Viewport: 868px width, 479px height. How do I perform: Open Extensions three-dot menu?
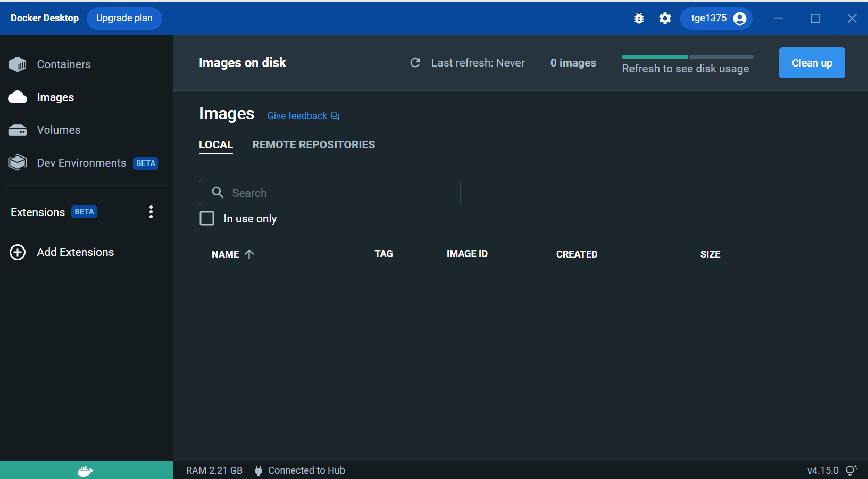click(x=151, y=212)
